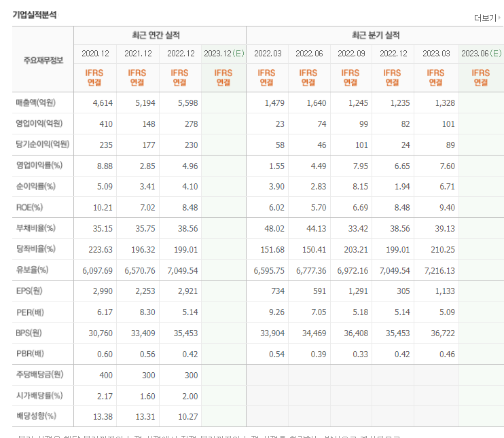Click the 10.27 payout ratio value
Viewport: 504px width, 438px height.
point(188,417)
